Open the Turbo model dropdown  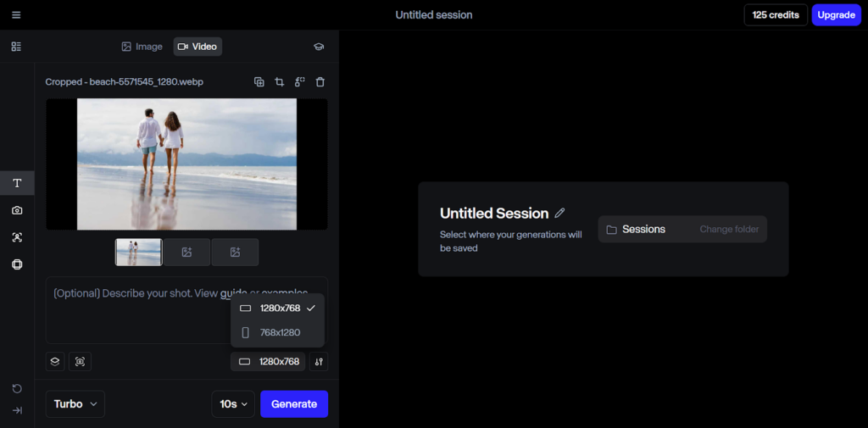(x=75, y=404)
